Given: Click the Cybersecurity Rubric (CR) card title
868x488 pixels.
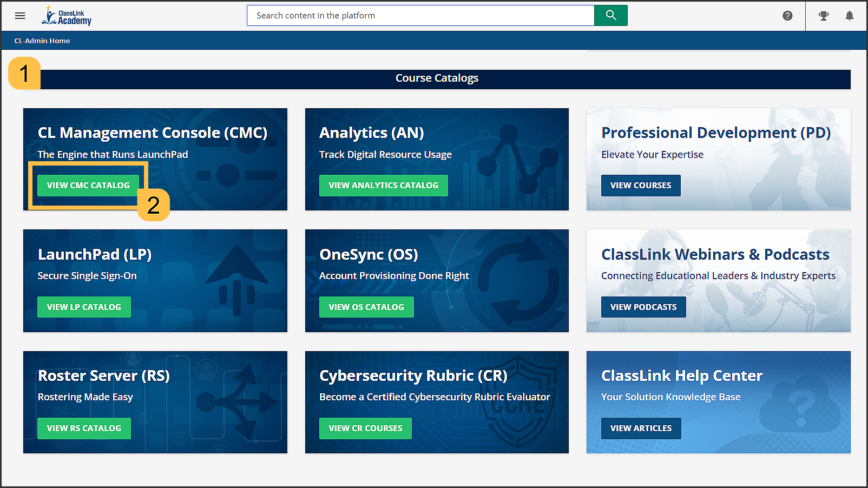Looking at the screenshot, I should (413, 375).
